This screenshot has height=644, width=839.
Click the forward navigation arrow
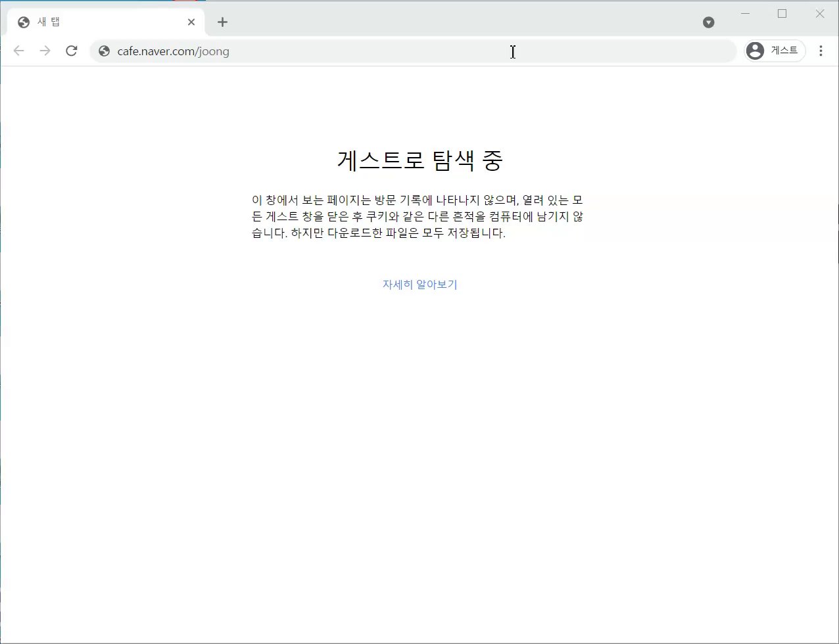pyautogui.click(x=45, y=51)
